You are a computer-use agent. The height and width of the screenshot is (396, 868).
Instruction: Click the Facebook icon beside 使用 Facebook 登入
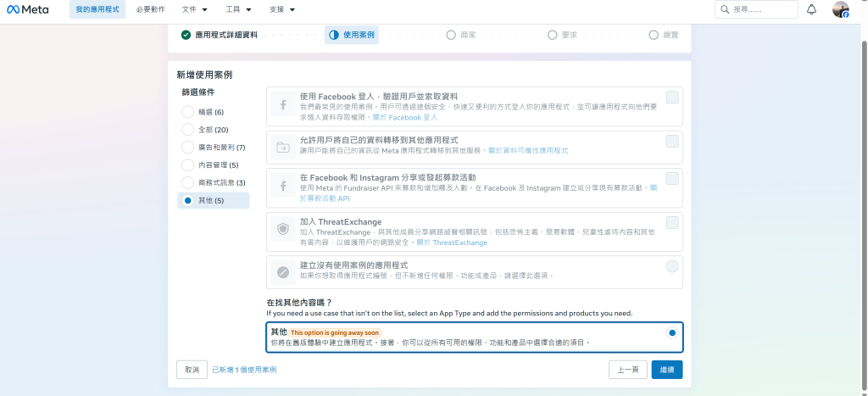pos(283,104)
